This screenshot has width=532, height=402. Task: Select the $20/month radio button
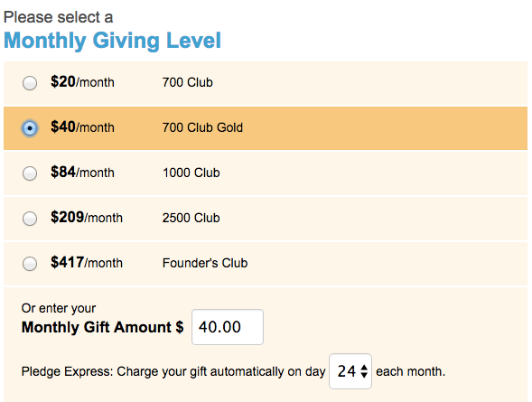point(30,83)
